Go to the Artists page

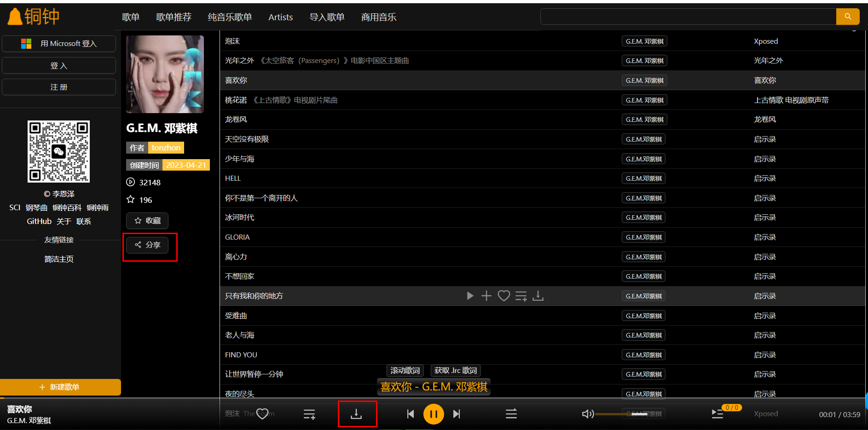point(280,17)
